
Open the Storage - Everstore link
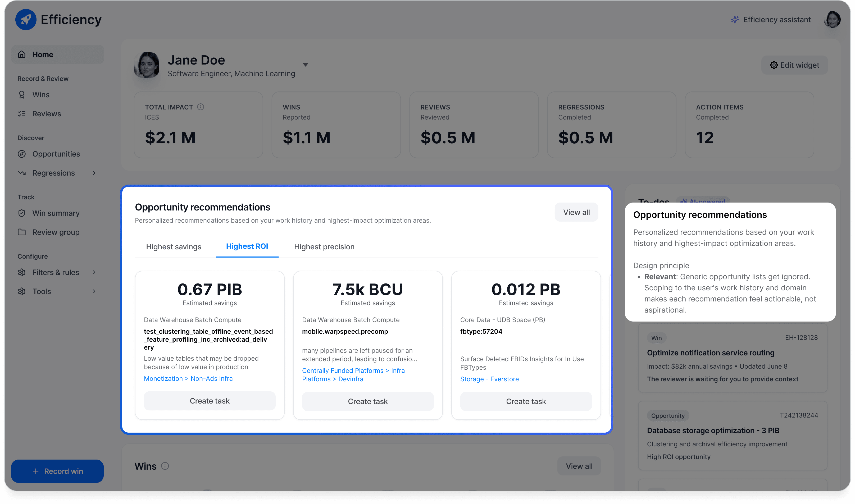[489, 379]
